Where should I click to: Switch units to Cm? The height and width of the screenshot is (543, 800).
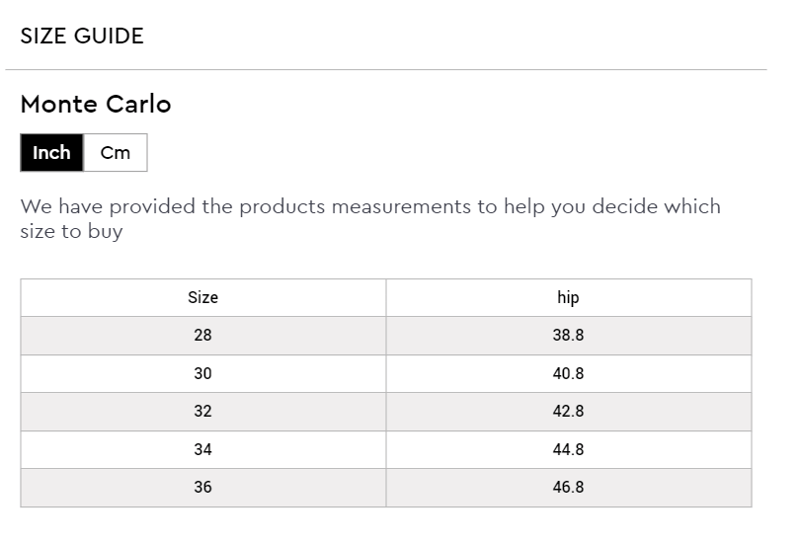[x=115, y=153]
